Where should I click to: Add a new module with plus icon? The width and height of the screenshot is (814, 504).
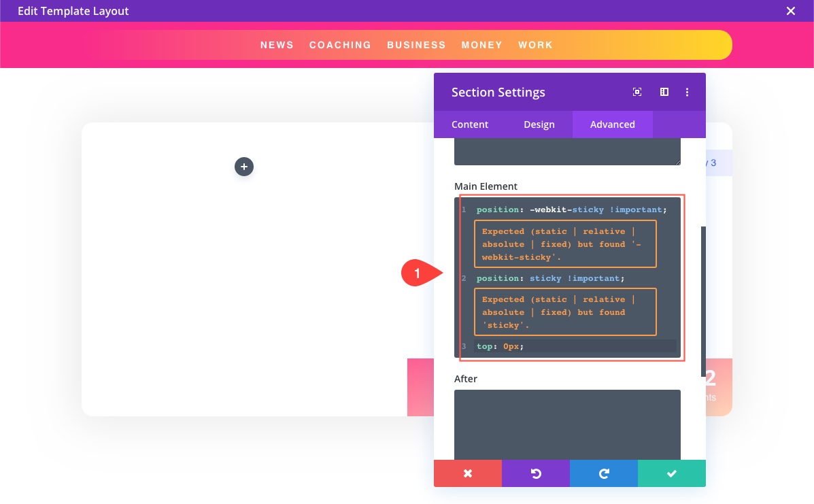point(244,167)
